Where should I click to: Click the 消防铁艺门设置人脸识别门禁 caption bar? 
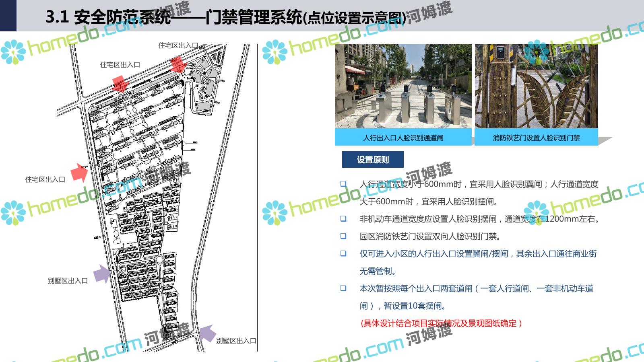[x=536, y=138]
